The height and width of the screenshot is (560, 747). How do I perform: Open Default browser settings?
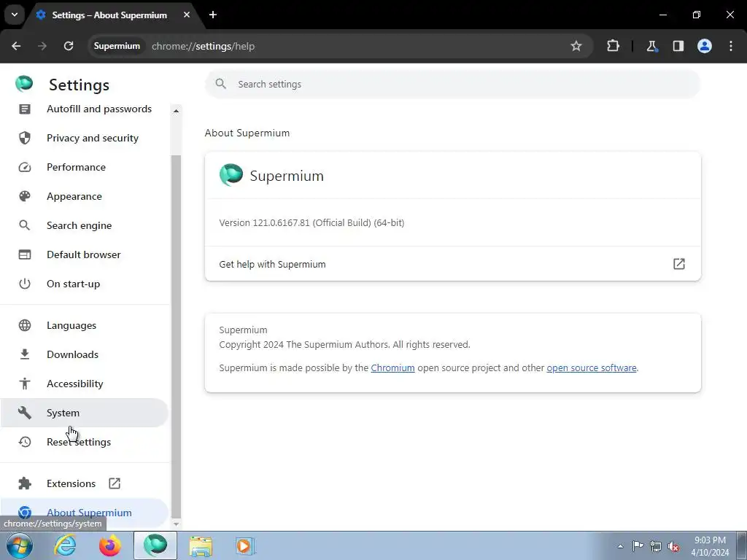(x=85, y=254)
